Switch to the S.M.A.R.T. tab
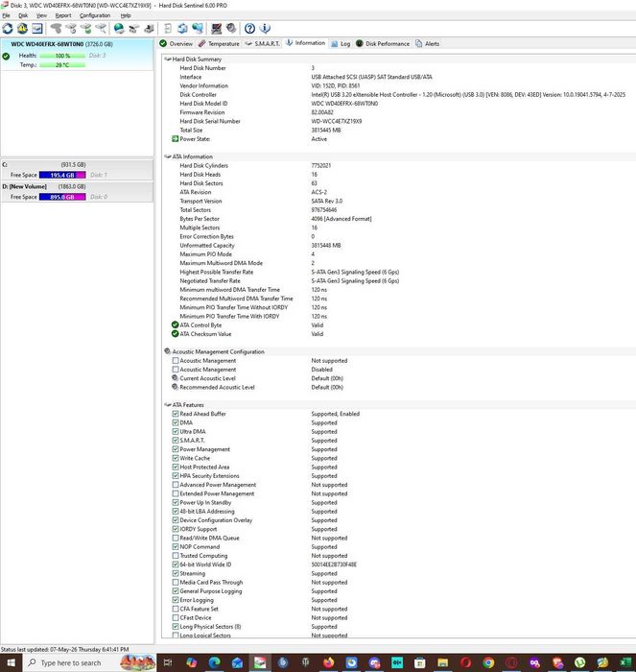This screenshot has height=672, width=636. (x=263, y=44)
